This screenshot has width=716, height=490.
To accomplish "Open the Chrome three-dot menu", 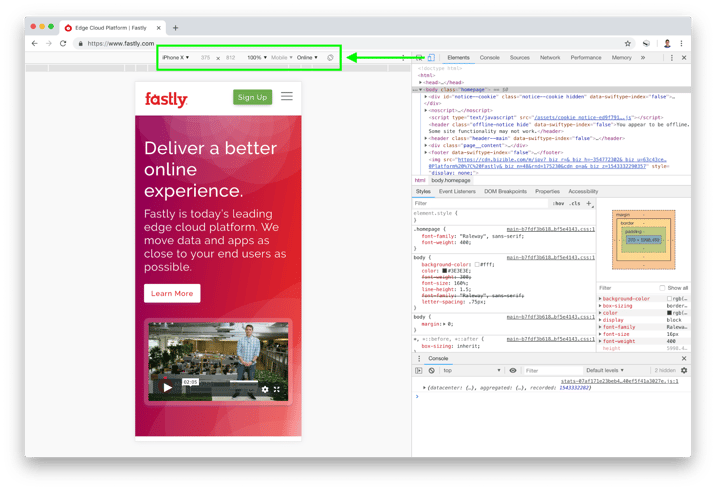I will tap(681, 43).
